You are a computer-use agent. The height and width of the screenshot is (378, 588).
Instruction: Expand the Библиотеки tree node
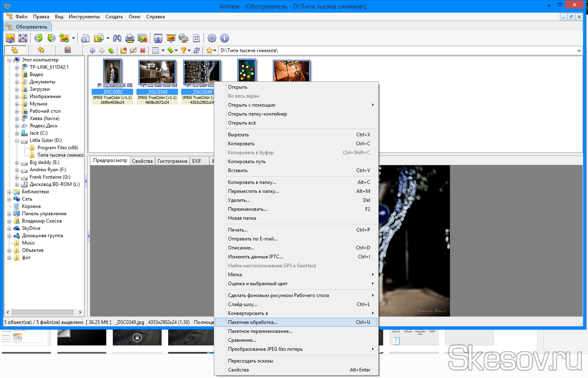pos(9,192)
